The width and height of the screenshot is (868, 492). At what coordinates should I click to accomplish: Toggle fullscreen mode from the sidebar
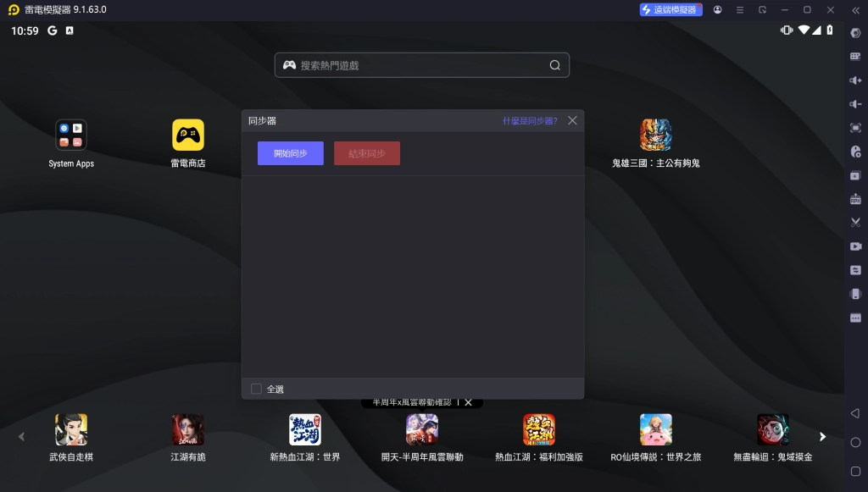pyautogui.click(x=855, y=128)
